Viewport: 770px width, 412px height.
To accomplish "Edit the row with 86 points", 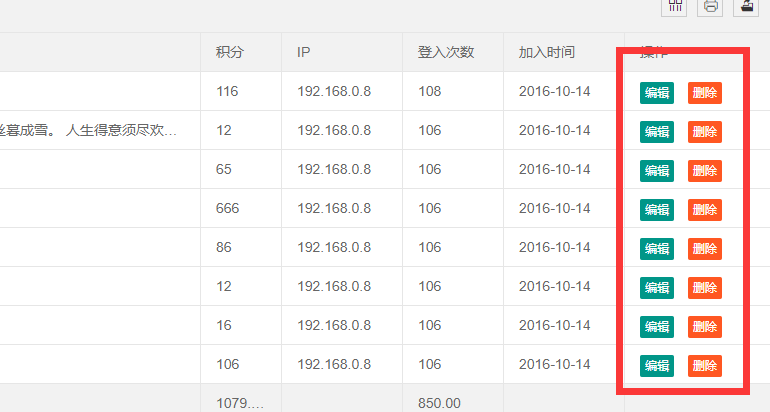I will point(657,249).
